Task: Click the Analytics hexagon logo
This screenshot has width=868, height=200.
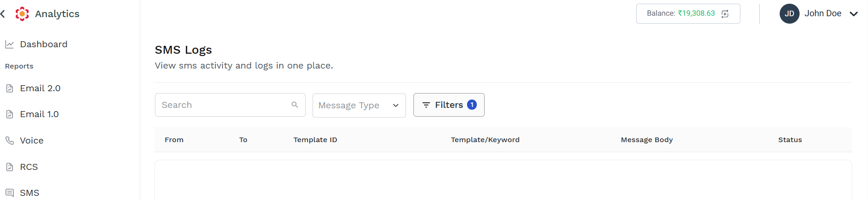Action: [22, 14]
